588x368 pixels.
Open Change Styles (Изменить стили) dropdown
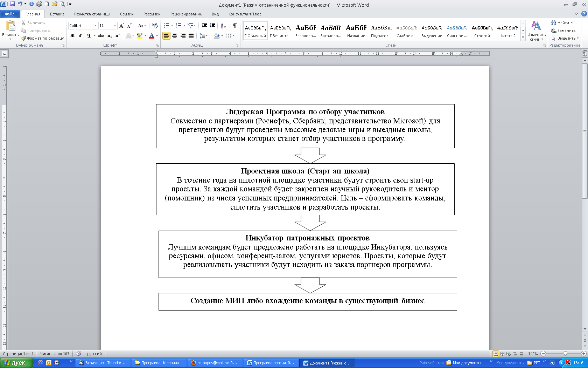click(x=537, y=31)
